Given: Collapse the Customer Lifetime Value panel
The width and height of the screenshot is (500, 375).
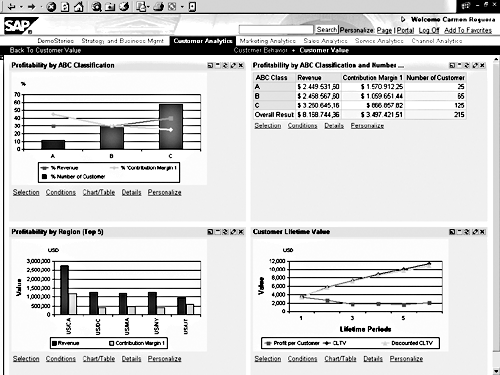Looking at the screenshot, I should click(x=460, y=232).
